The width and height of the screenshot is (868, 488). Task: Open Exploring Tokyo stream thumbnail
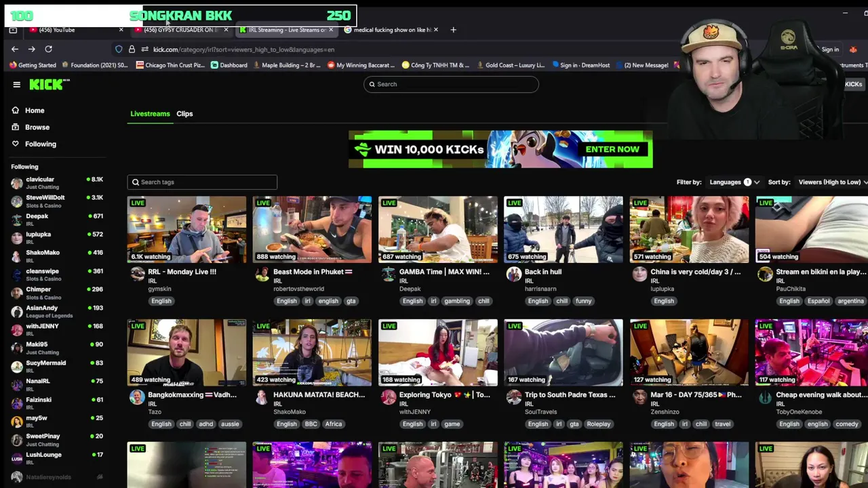[x=438, y=352]
